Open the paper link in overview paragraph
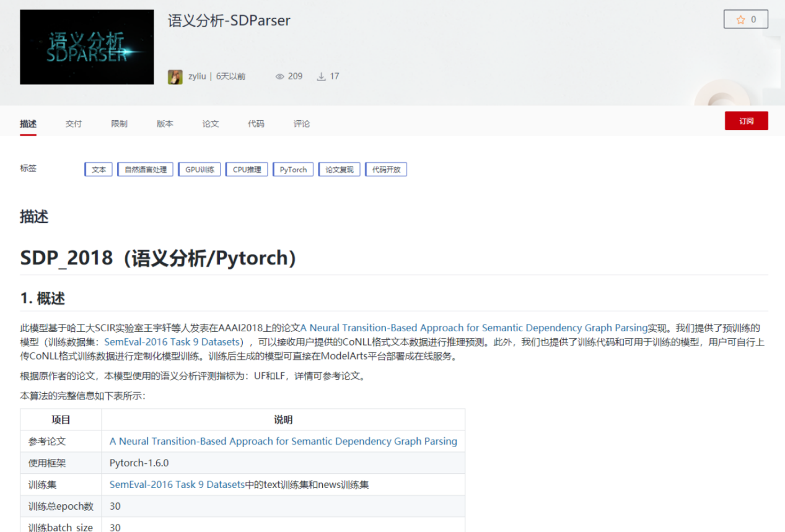 [x=474, y=328]
